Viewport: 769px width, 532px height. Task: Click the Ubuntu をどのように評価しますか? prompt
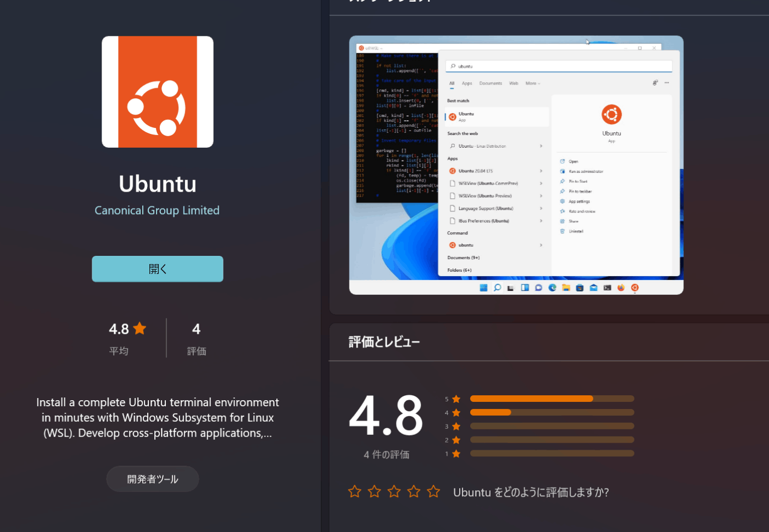531,492
